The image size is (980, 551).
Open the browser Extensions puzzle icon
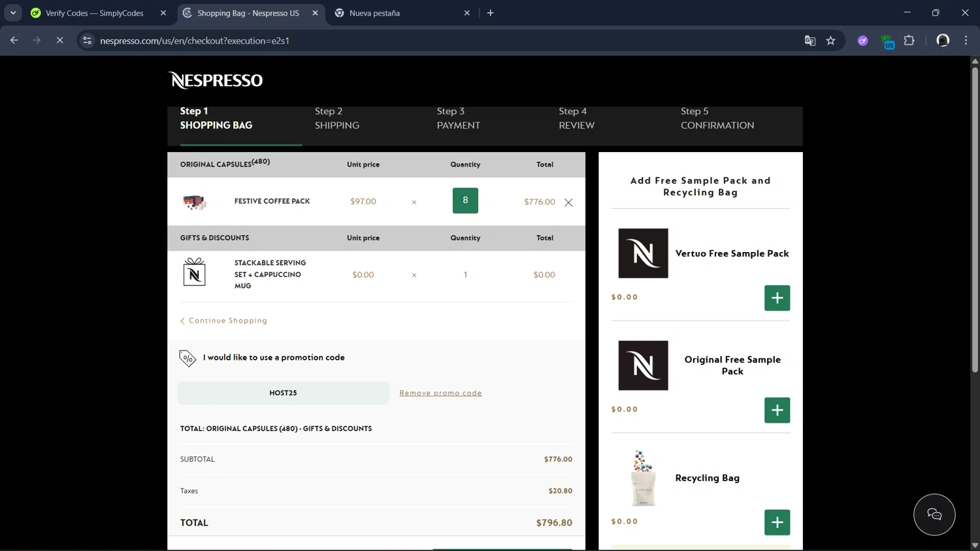909,40
